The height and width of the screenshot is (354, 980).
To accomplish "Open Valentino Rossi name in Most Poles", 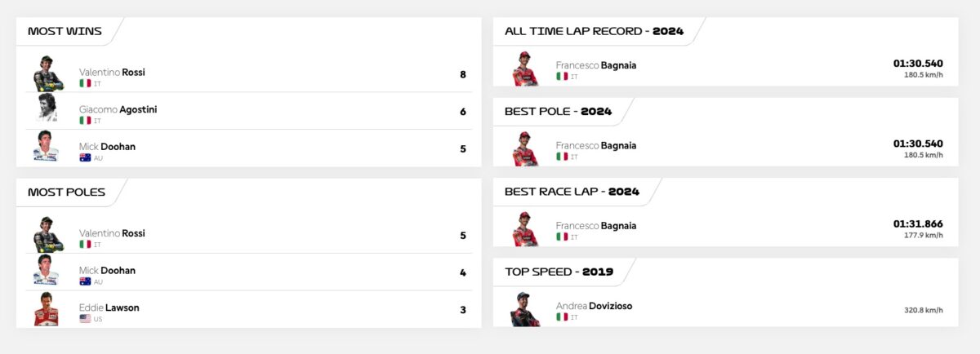I will coord(112,233).
